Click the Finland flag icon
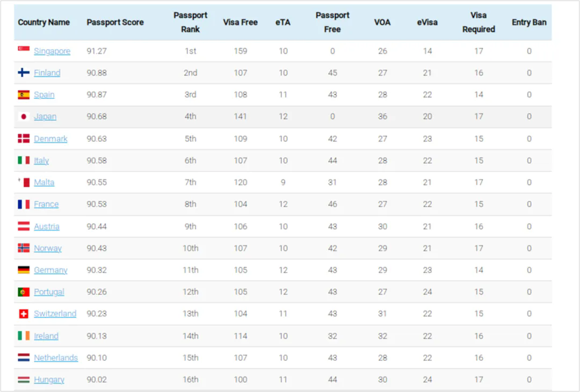Screen dimensions: 580x392 [24, 72]
